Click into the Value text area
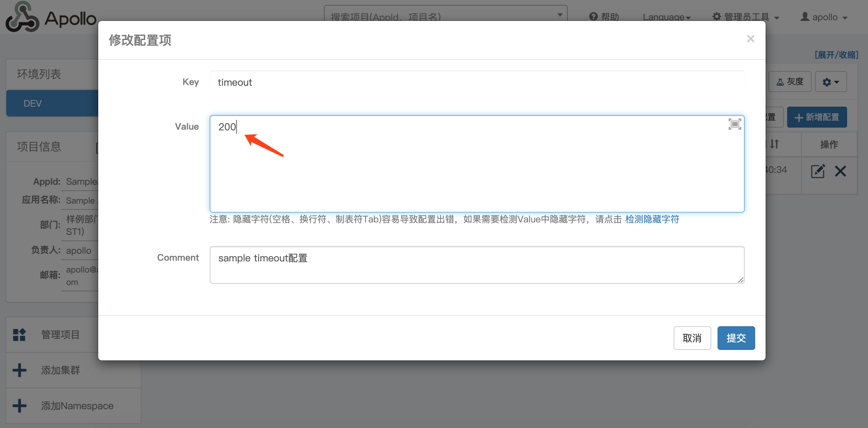 click(x=476, y=164)
